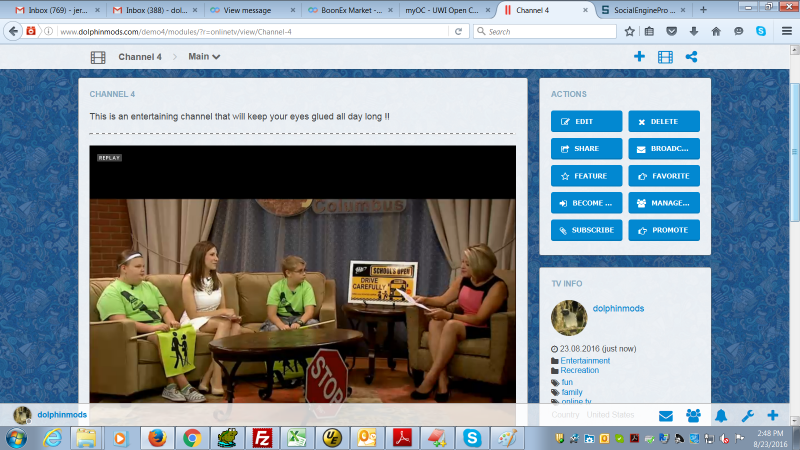The height and width of the screenshot is (450, 800).
Task: Open the wrench settings icon in the bottom bar
Action: 747,416
